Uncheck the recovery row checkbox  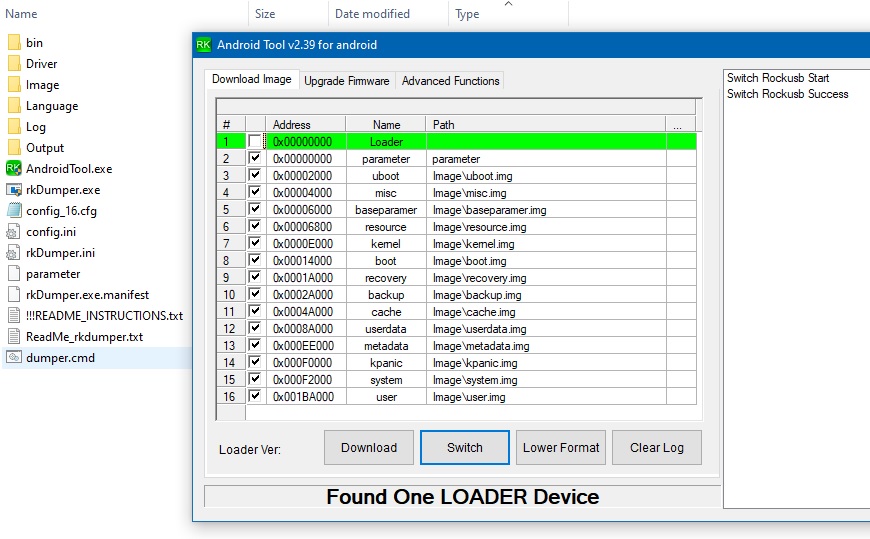[254, 278]
